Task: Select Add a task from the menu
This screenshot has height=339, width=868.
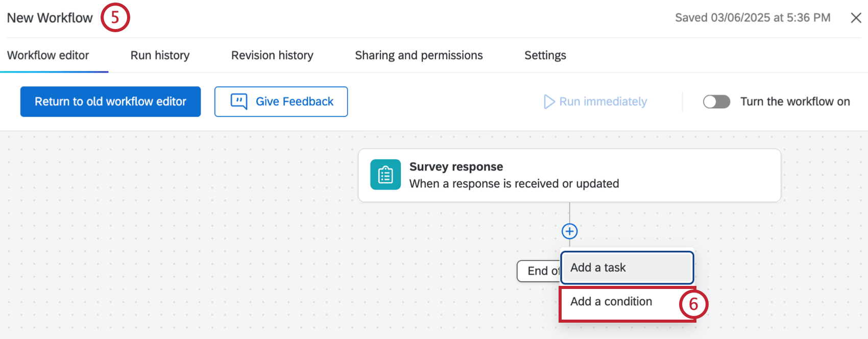Action: pos(626,268)
